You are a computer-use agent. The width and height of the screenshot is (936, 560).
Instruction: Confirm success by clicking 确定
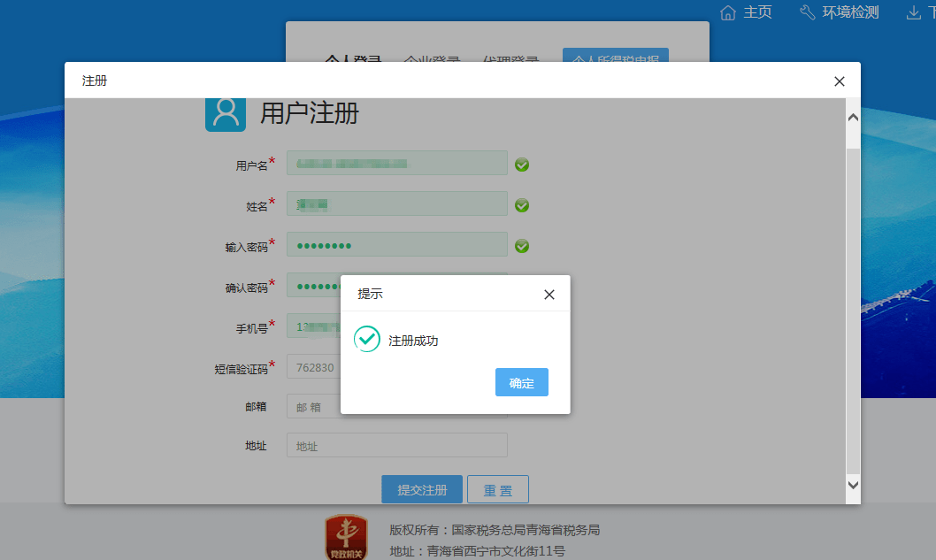(521, 381)
